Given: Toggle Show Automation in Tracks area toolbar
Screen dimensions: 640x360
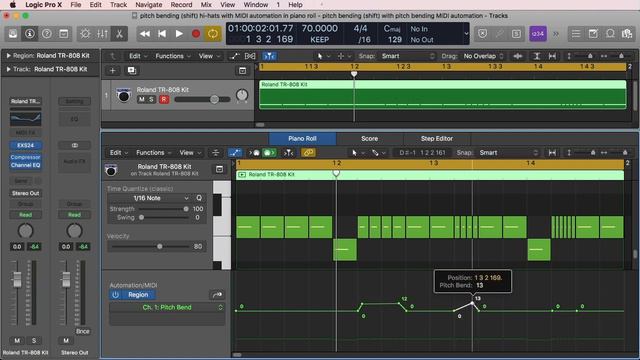Looking at the screenshot, I should [234, 56].
